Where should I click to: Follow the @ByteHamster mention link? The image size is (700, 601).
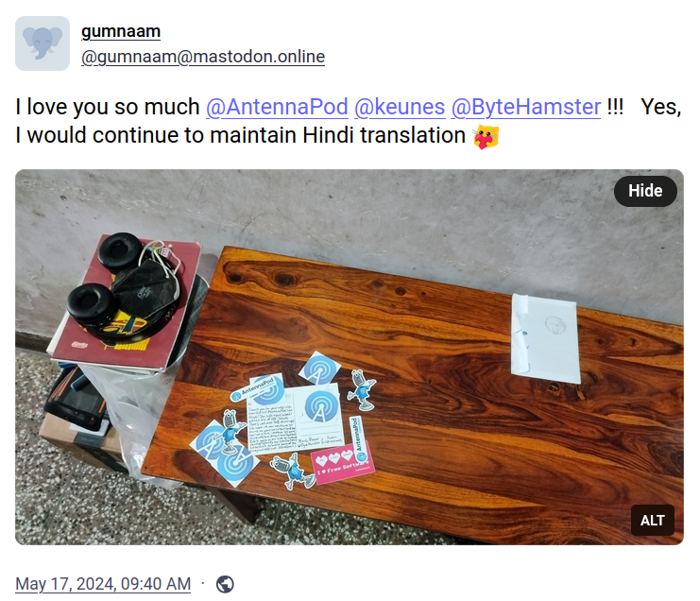(526, 107)
